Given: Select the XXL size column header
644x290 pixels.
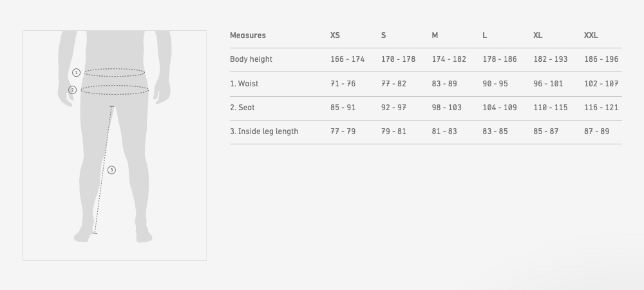Looking at the screenshot, I should [591, 35].
